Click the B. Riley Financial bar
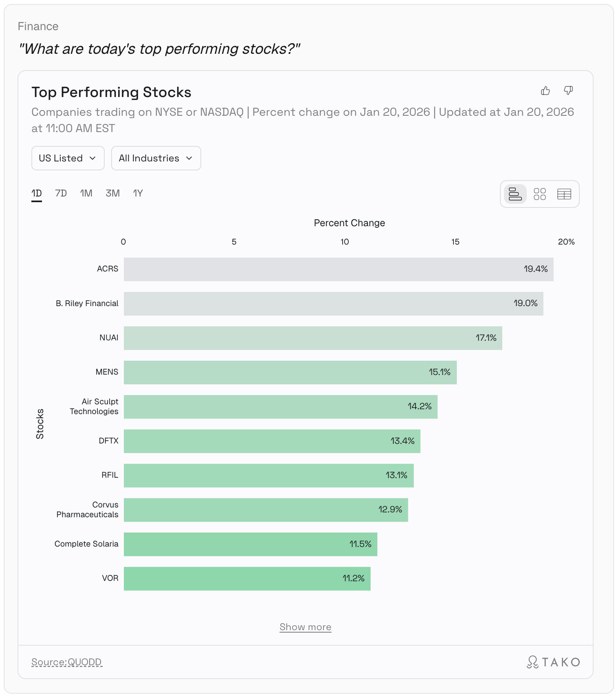 [x=333, y=304]
